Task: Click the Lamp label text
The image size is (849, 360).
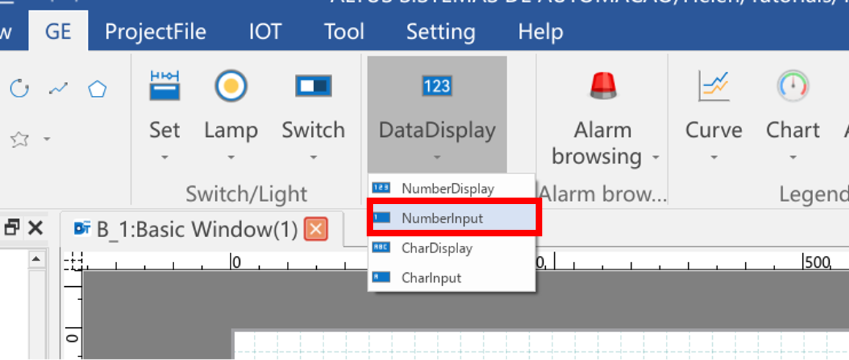Action: pos(231,130)
